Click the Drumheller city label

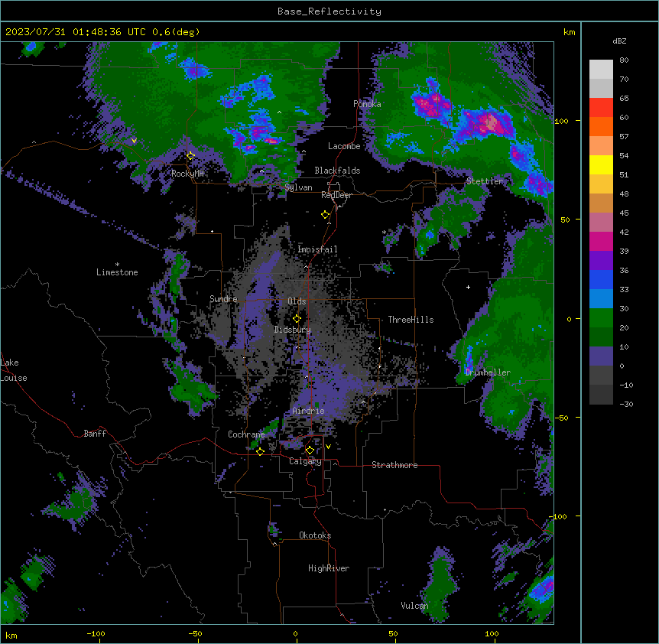click(x=488, y=372)
